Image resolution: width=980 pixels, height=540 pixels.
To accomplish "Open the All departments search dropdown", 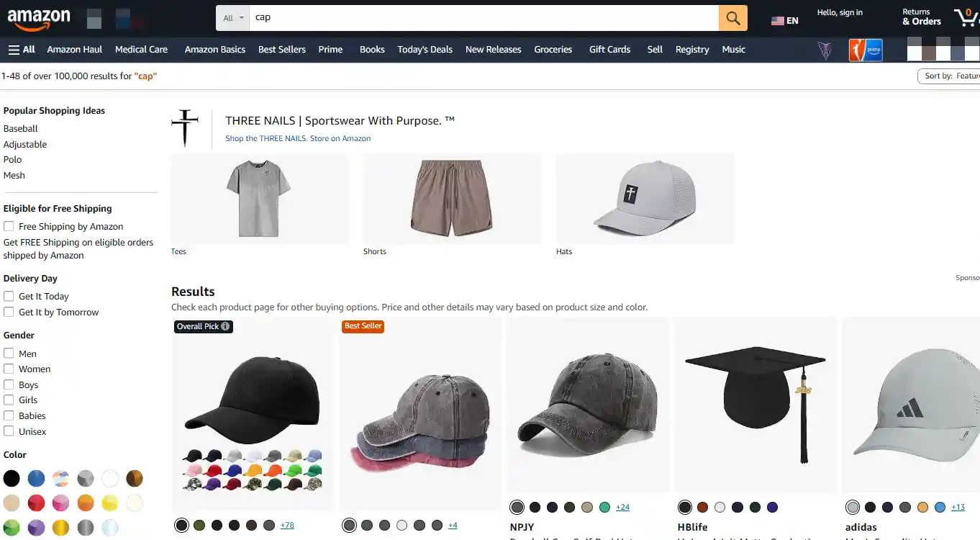I will [x=232, y=18].
